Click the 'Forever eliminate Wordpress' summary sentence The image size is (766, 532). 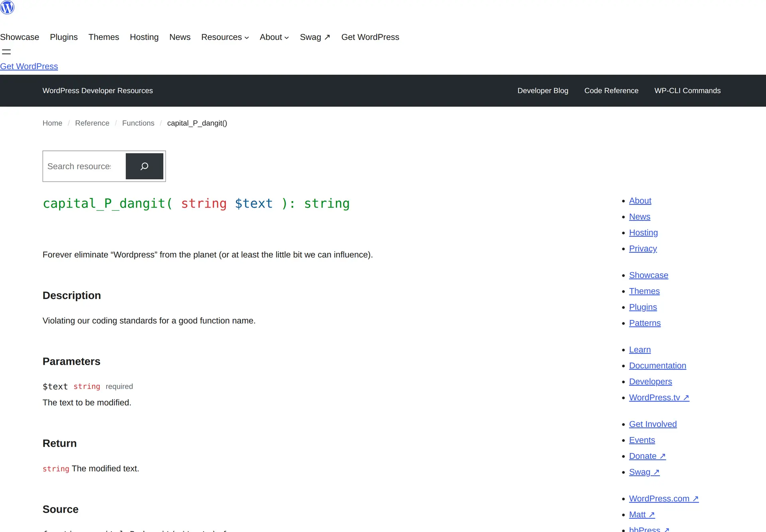pyautogui.click(x=208, y=255)
